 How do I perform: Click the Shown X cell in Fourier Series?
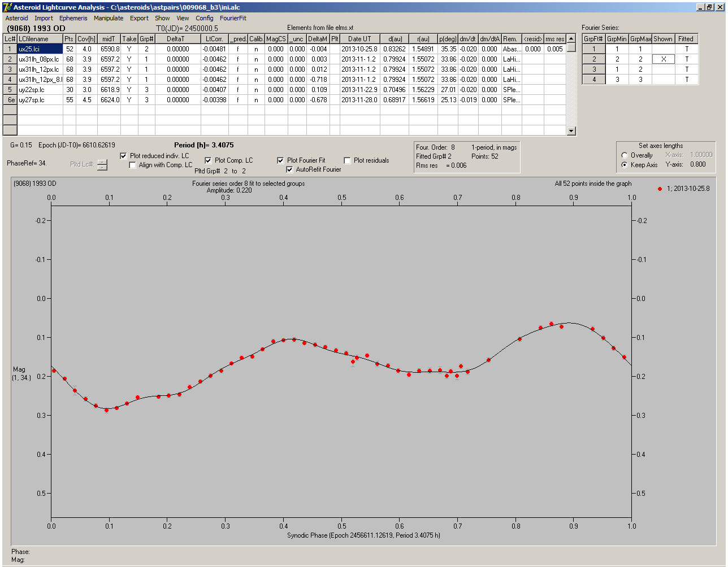pyautogui.click(x=663, y=59)
